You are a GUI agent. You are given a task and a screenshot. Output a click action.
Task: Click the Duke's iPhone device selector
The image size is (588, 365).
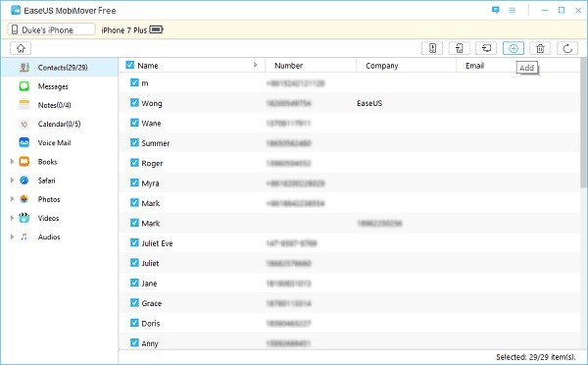[51, 29]
